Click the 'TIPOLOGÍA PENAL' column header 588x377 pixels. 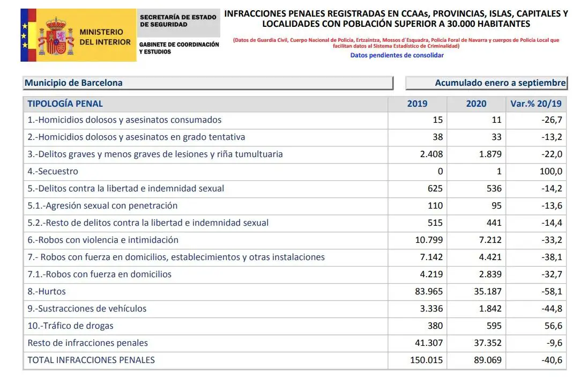[205, 104]
